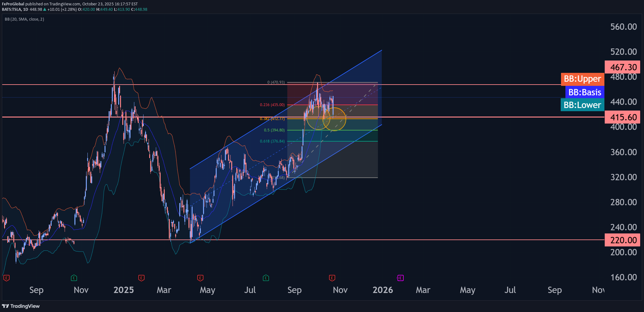The height and width of the screenshot is (312, 644).
Task: Click the 220.00 price level tag
Action: 623,240
